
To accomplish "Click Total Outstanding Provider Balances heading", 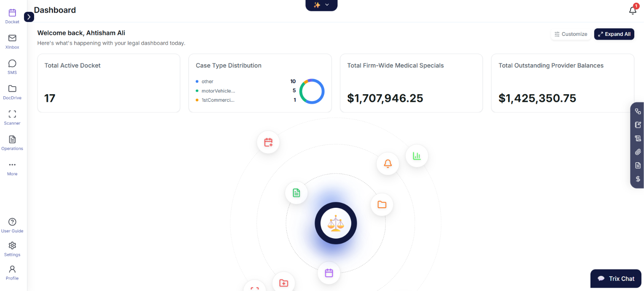I will pos(551,65).
